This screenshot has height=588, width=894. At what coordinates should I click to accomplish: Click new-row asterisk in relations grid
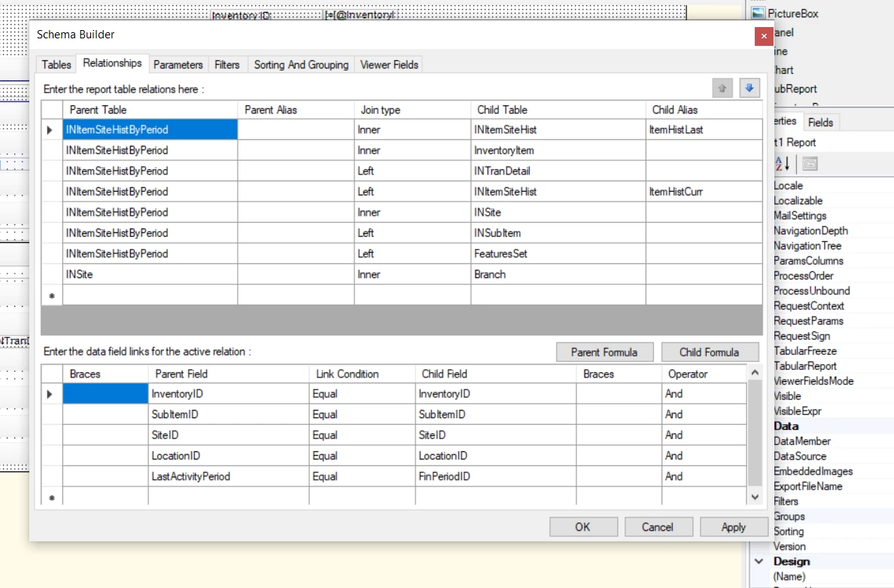pyautogui.click(x=51, y=296)
